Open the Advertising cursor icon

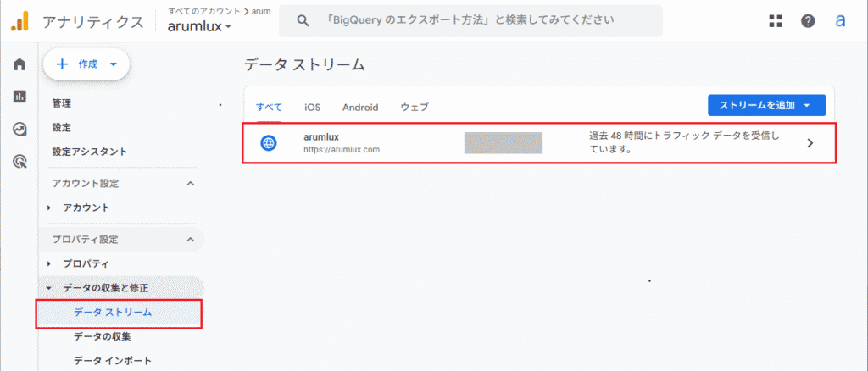click(20, 162)
